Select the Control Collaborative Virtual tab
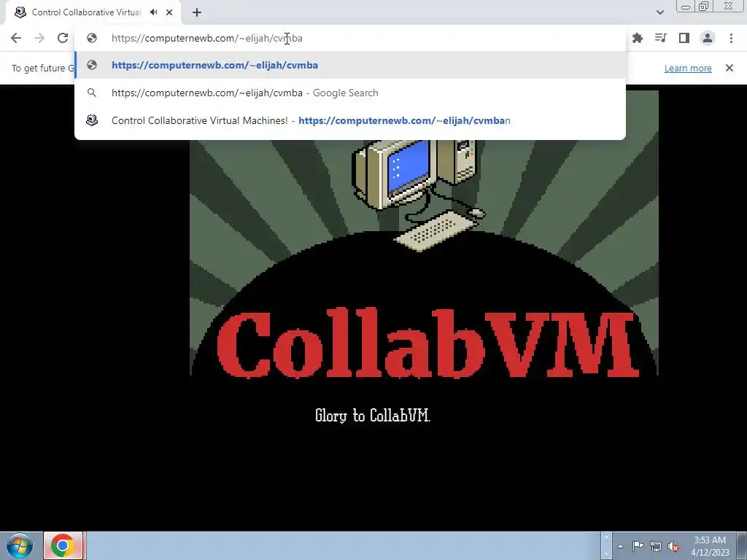Image resolution: width=747 pixels, height=560 pixels. click(x=93, y=12)
